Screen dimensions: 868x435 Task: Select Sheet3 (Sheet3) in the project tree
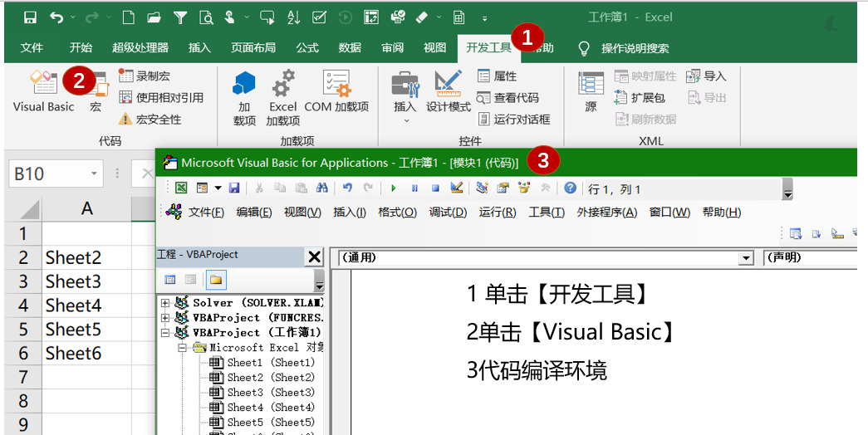(262, 393)
